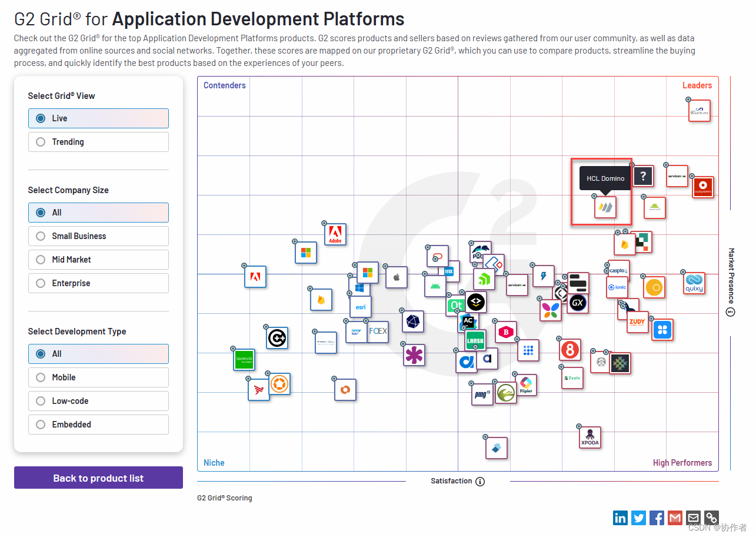This screenshot has height=537, width=756.
Task: Select Mid Market company size
Action: coord(98,260)
